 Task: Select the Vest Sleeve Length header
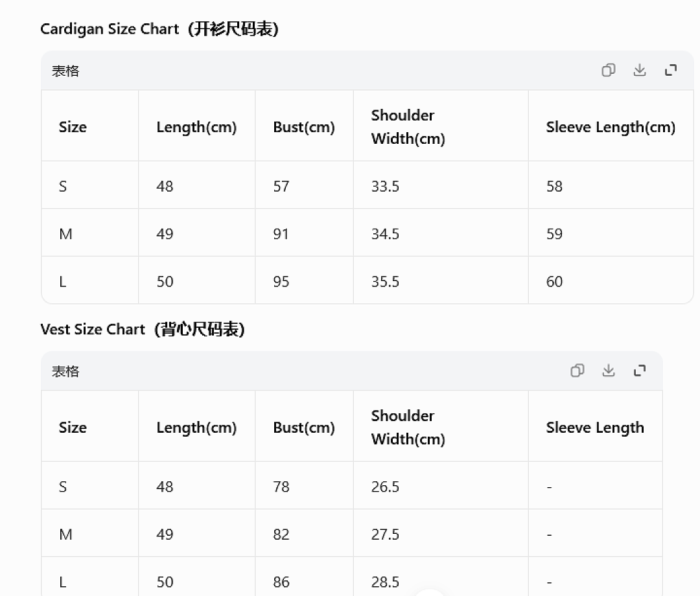(x=594, y=428)
